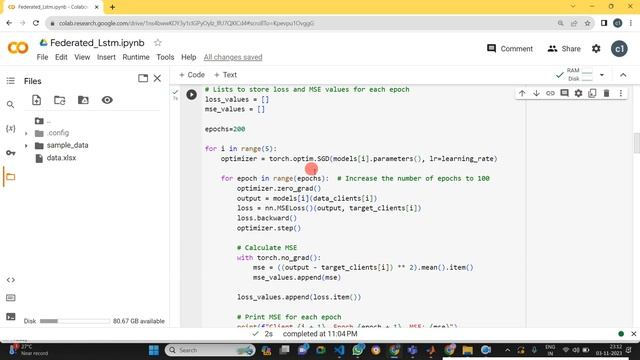
Task: Click the Comment button
Action: [510, 49]
